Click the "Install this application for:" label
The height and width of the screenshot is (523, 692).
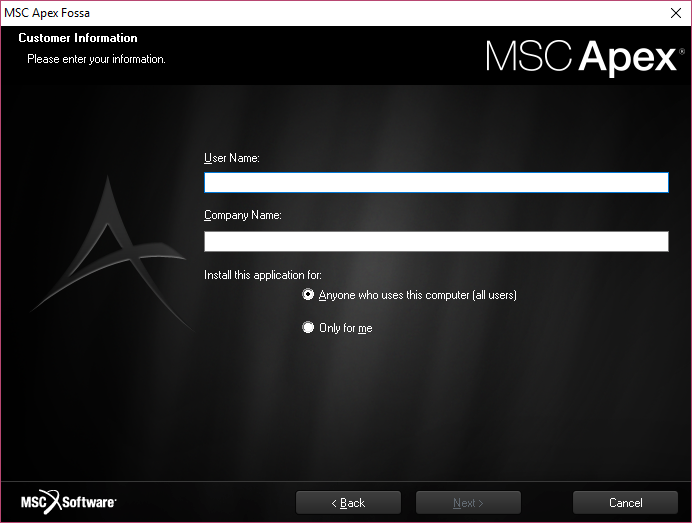click(x=263, y=275)
